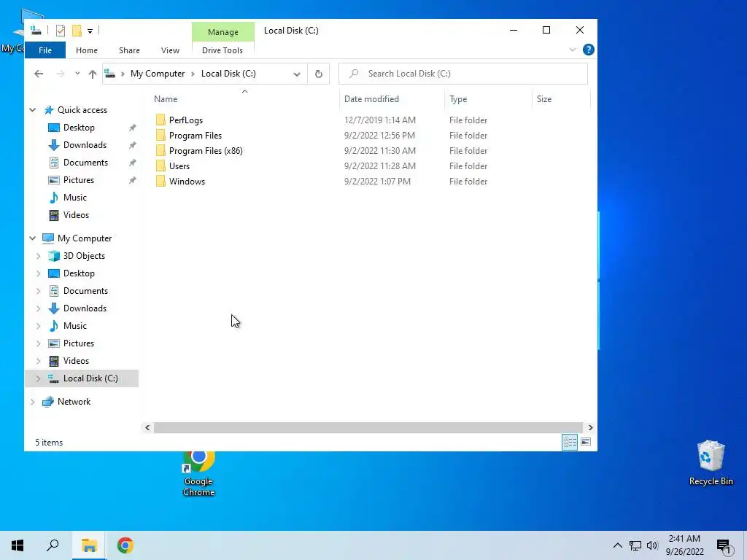Collapse the My Computer tree node
Image resolution: width=747 pixels, height=560 pixels.
(32, 238)
